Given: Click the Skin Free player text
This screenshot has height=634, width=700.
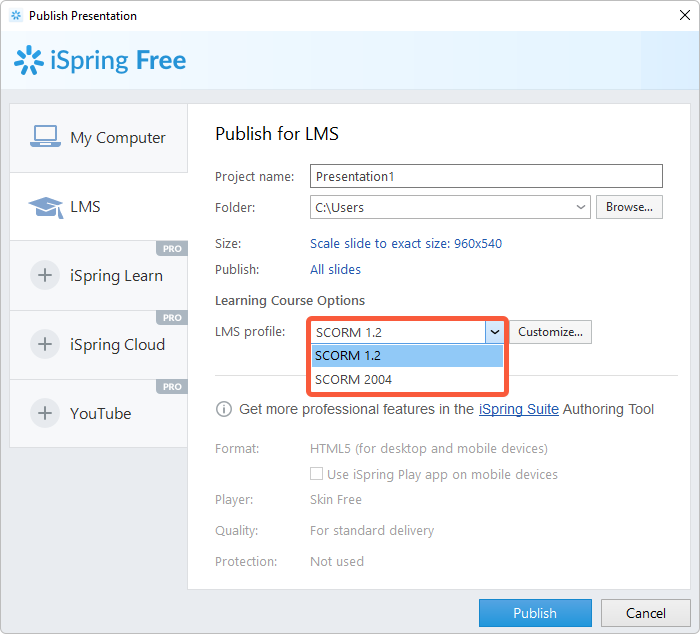Looking at the screenshot, I should 336,500.
